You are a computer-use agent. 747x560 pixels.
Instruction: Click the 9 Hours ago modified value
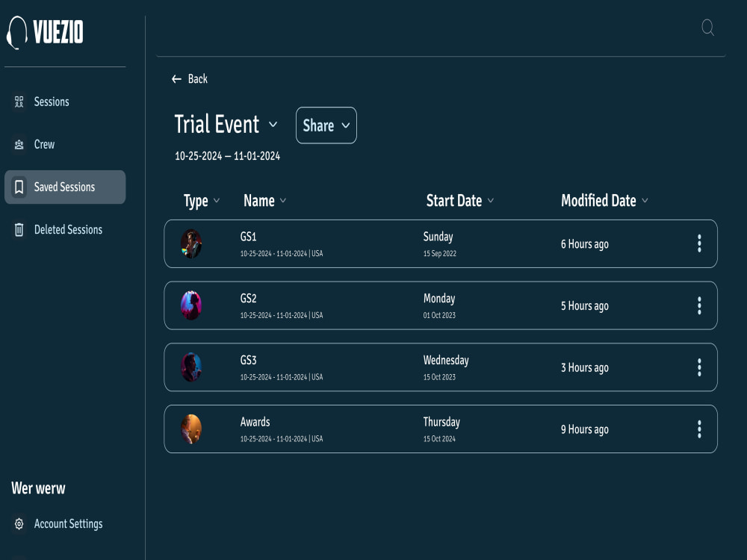585,429
